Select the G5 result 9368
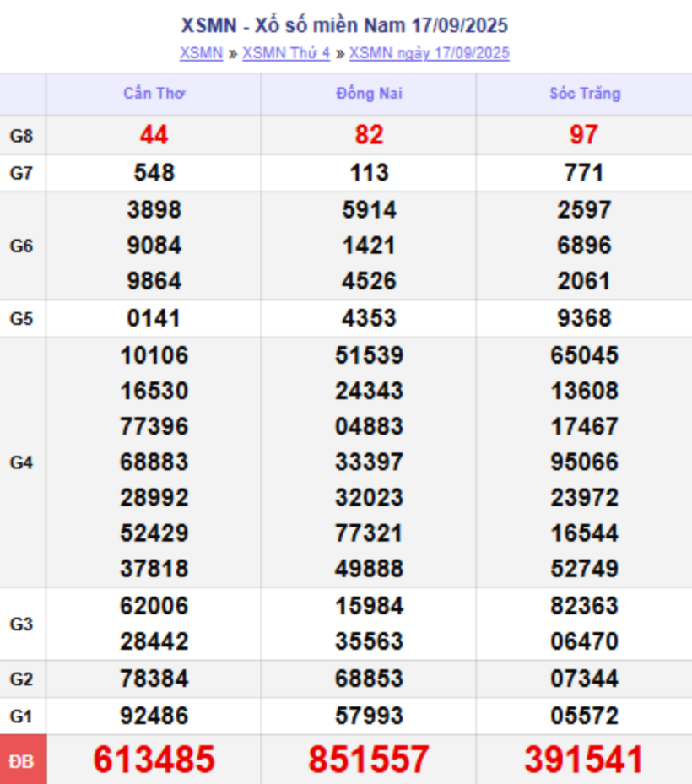692x784 pixels. click(584, 319)
